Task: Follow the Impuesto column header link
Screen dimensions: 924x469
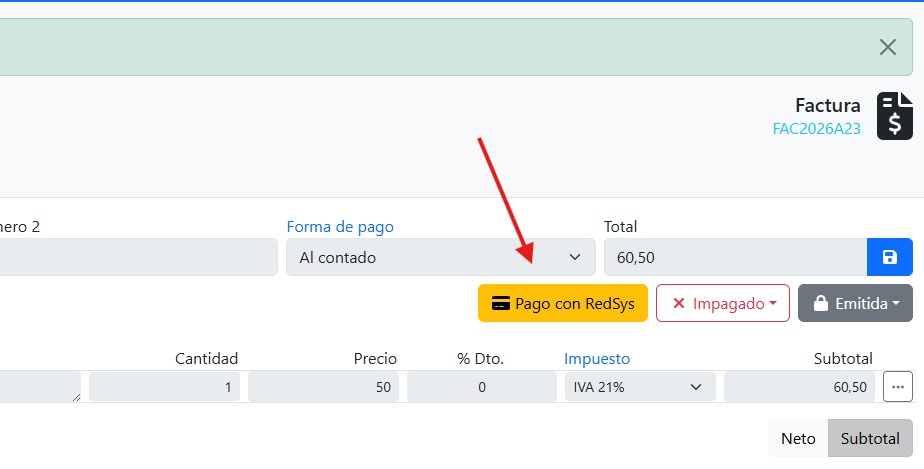Action: 597,359
